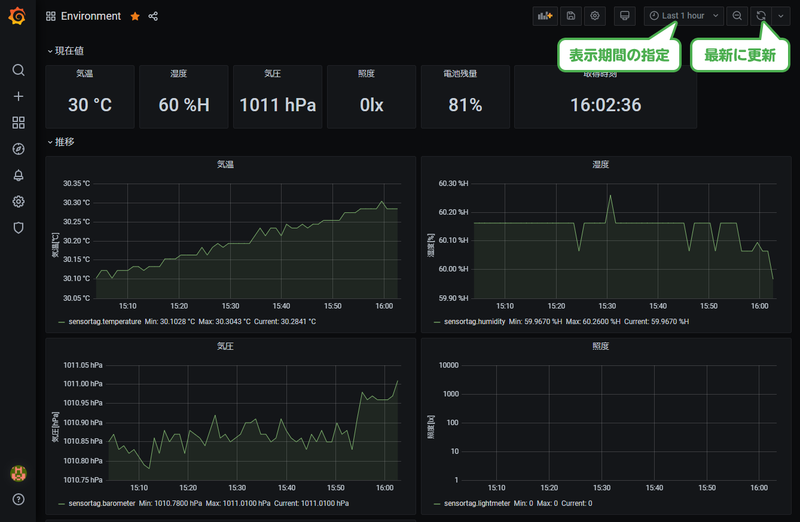Open the 照度 stat panel title menu
The image size is (800, 522).
point(366,73)
